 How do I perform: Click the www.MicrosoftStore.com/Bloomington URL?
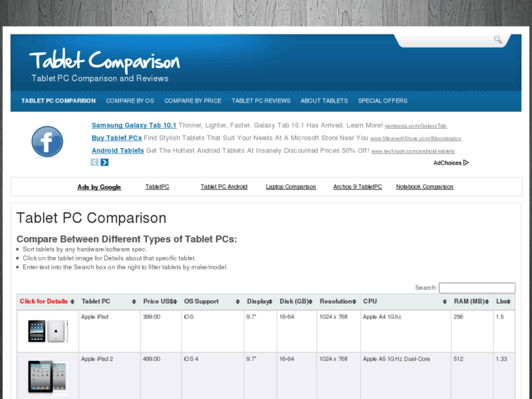416,138
